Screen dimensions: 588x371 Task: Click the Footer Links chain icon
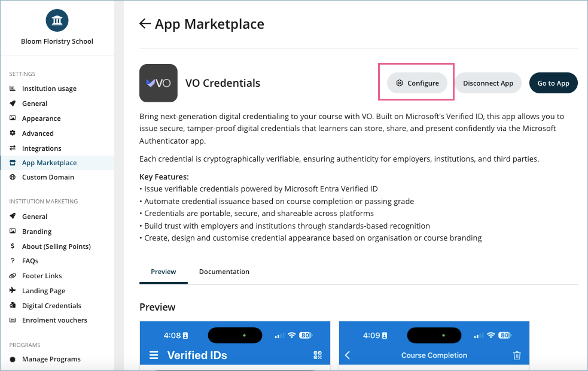(13, 276)
